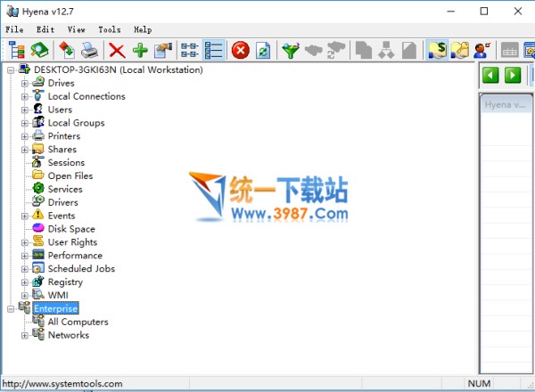The height and width of the screenshot is (392, 535).
Task: Expand the Registry node
Action: [25, 282]
